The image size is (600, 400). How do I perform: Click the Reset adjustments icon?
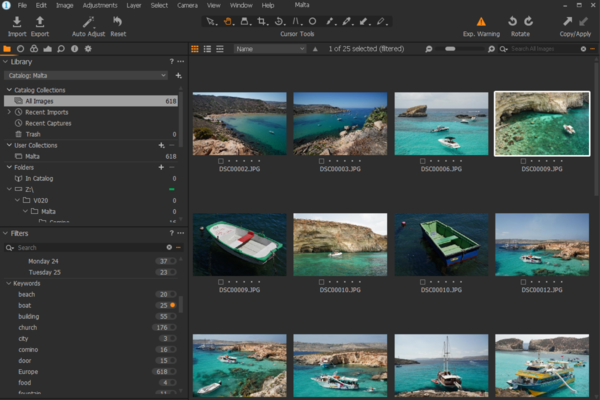[x=118, y=22]
